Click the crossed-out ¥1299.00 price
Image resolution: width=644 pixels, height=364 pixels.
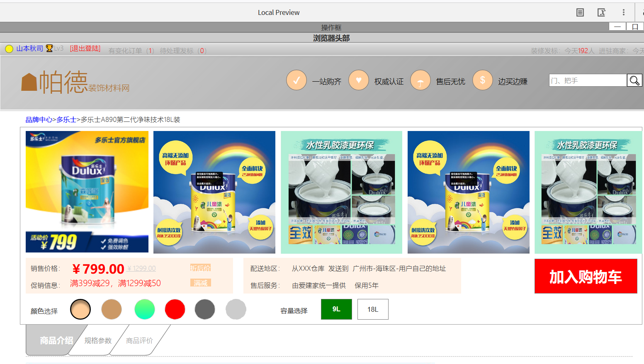(141, 268)
